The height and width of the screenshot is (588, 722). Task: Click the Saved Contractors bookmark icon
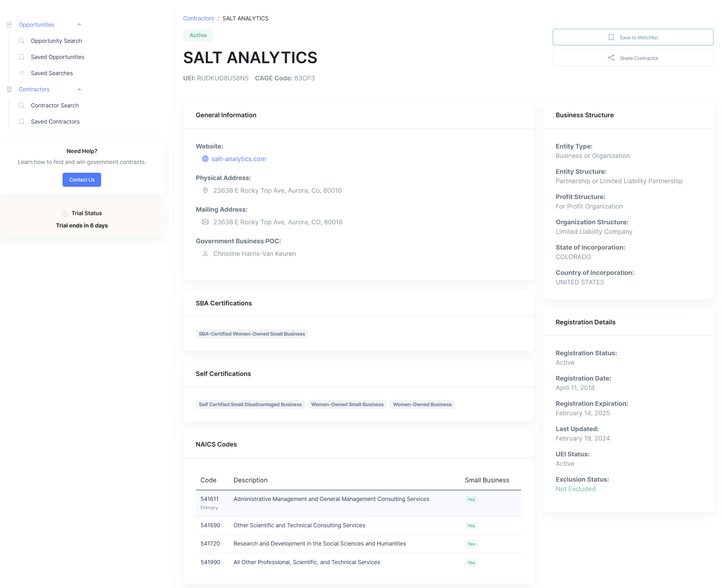(x=21, y=121)
